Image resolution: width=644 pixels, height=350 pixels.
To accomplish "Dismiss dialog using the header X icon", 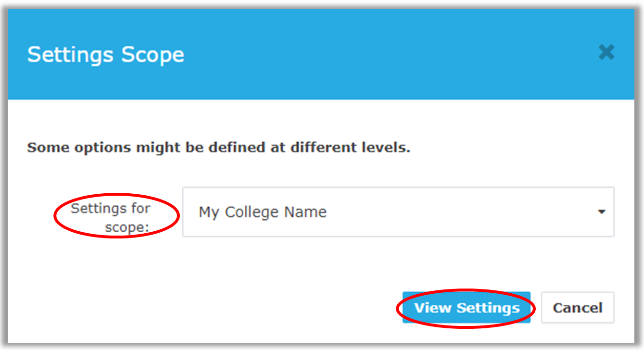I will point(606,52).
